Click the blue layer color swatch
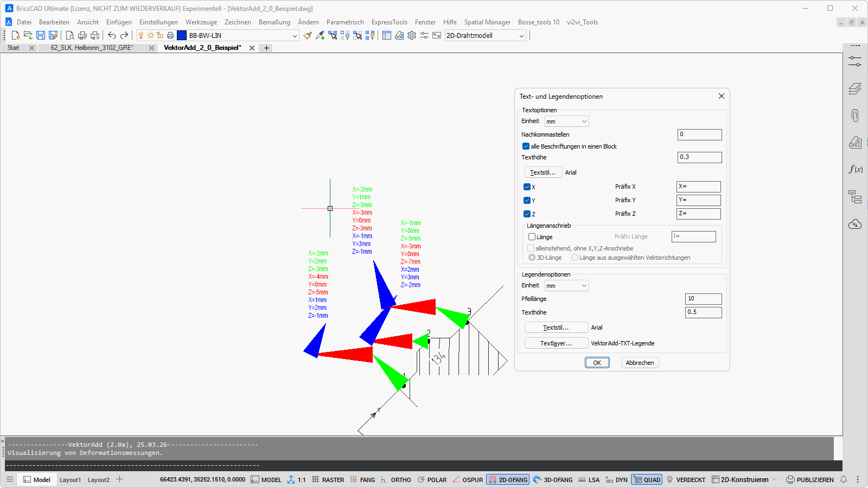The width and height of the screenshot is (868, 488). [182, 35]
